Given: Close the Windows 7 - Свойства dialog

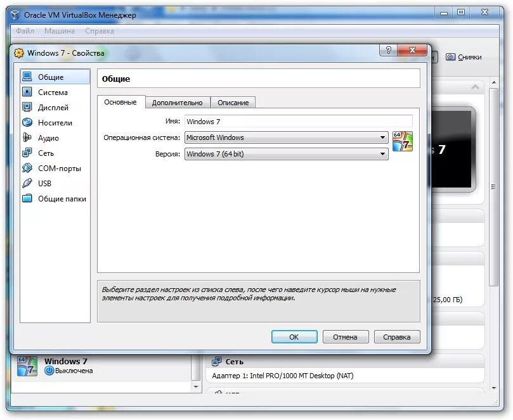Looking at the screenshot, I should 412,50.
